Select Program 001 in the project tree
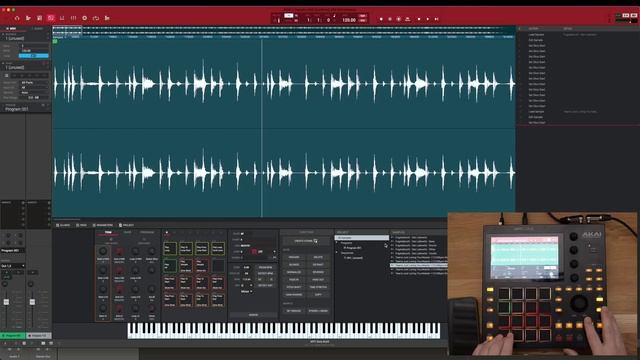This screenshot has height=360, width=640. (352, 248)
